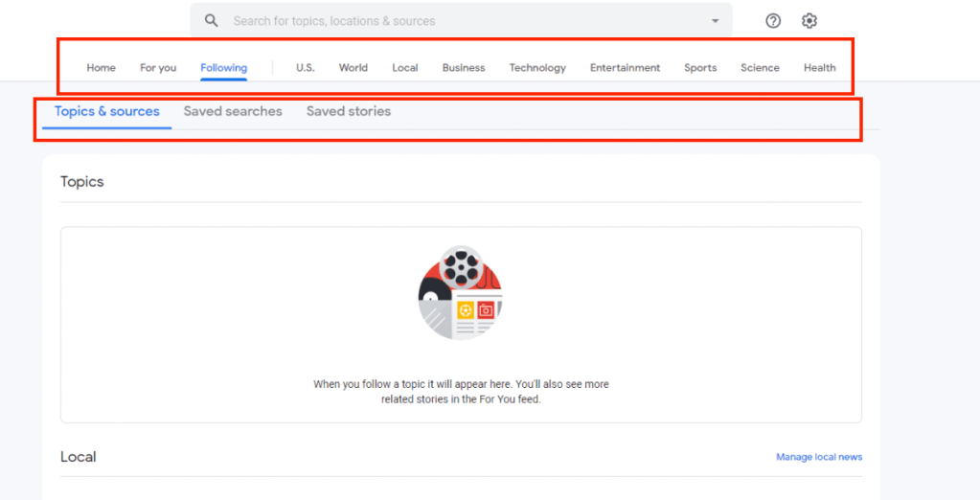The height and width of the screenshot is (500, 980).
Task: Select the Following tab
Action: (223, 68)
